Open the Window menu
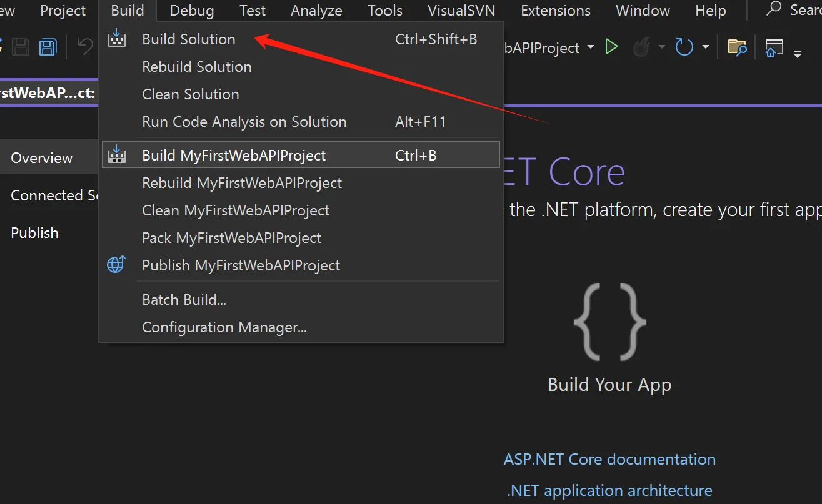This screenshot has width=822, height=504. pyautogui.click(x=643, y=11)
